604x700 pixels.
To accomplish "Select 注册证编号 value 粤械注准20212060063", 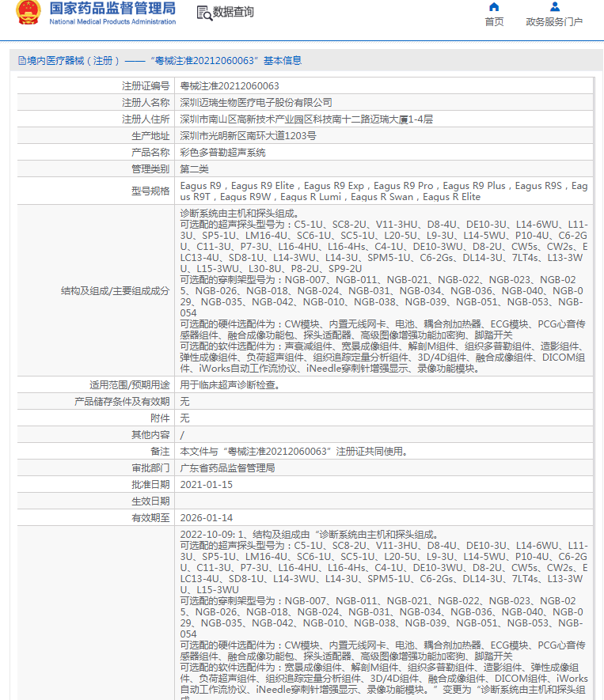I will pyautogui.click(x=230, y=85).
